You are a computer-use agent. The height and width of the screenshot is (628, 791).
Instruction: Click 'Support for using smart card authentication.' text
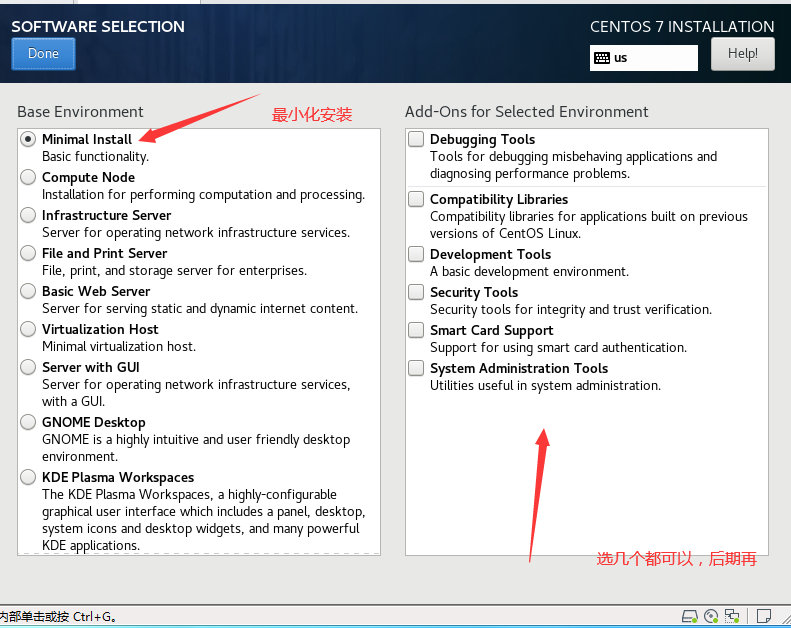[558, 348]
